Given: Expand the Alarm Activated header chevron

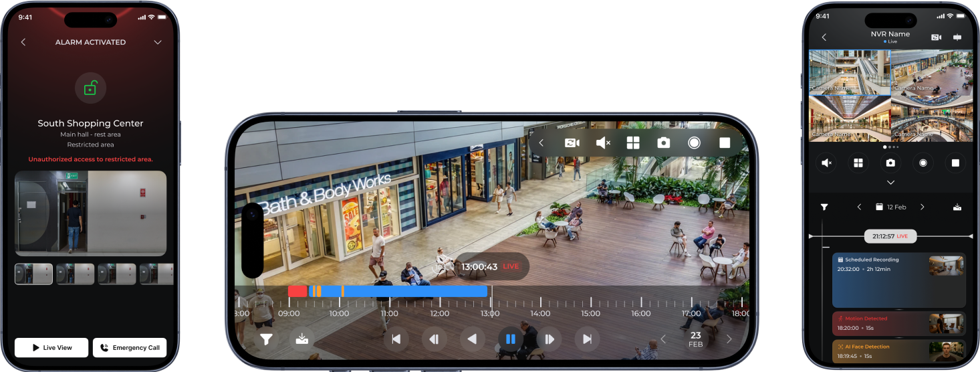Looking at the screenshot, I should [x=158, y=42].
